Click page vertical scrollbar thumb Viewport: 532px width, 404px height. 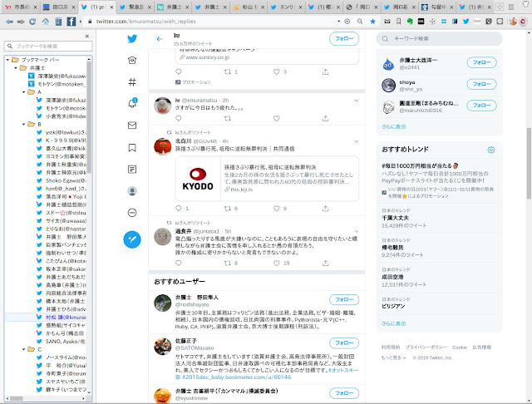(x=529, y=163)
